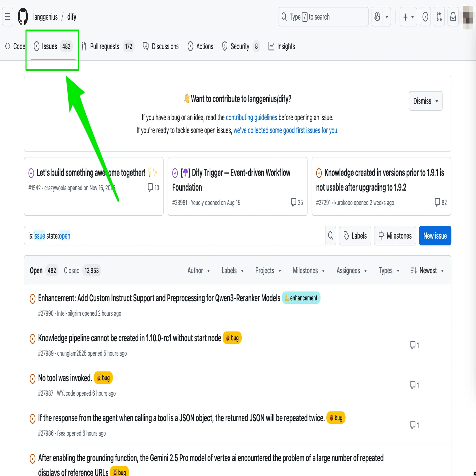
Task: Expand the Types filter dropdown
Action: pos(389,271)
